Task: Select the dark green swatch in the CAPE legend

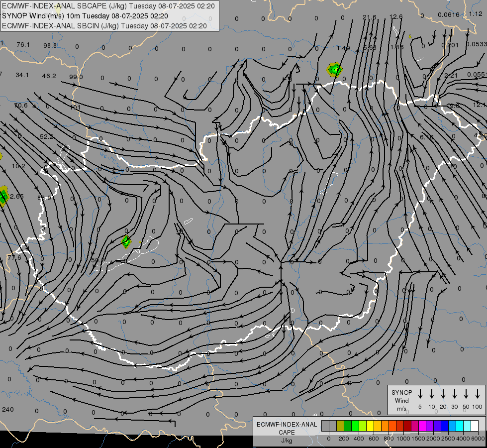Action: pos(348,426)
